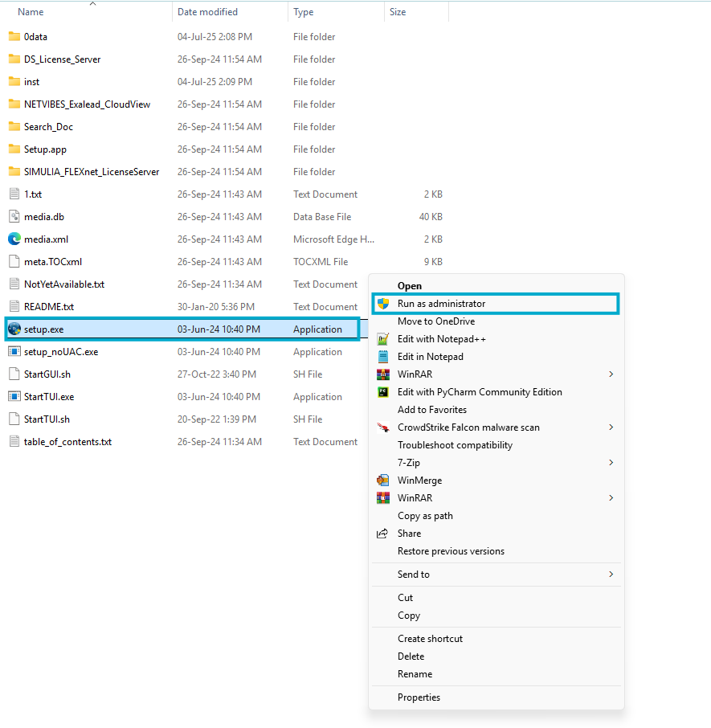Select Open from the context menu

point(410,285)
